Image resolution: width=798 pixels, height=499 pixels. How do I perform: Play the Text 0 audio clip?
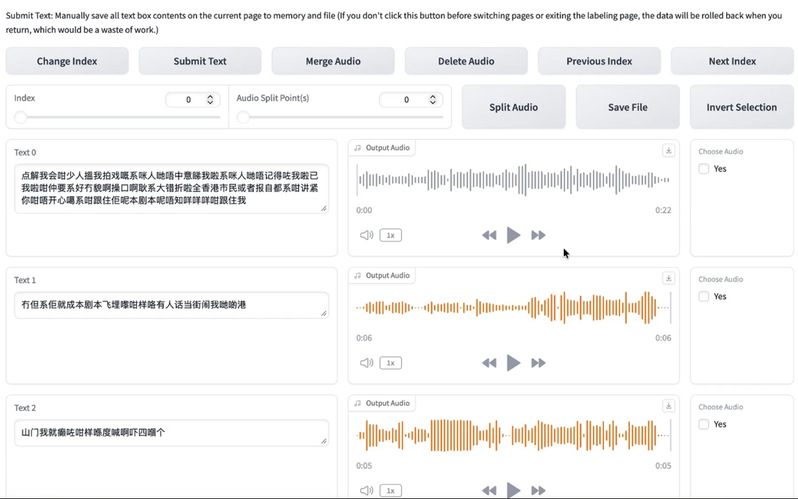pos(513,235)
